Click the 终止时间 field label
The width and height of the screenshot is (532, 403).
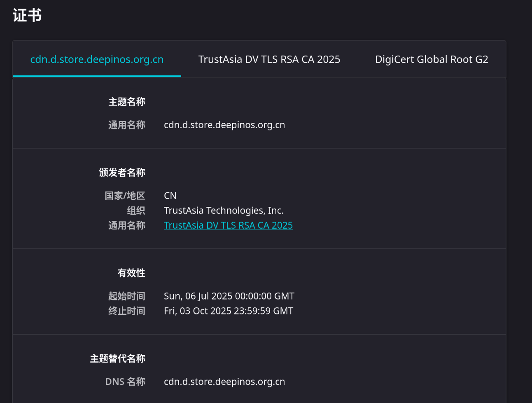point(126,311)
